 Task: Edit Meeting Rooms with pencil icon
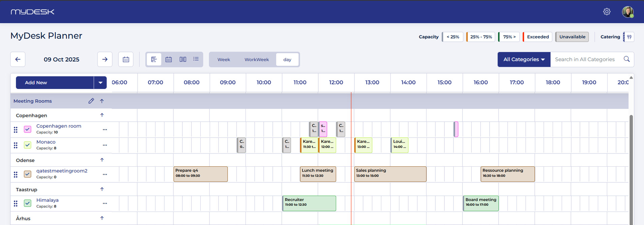(91, 101)
